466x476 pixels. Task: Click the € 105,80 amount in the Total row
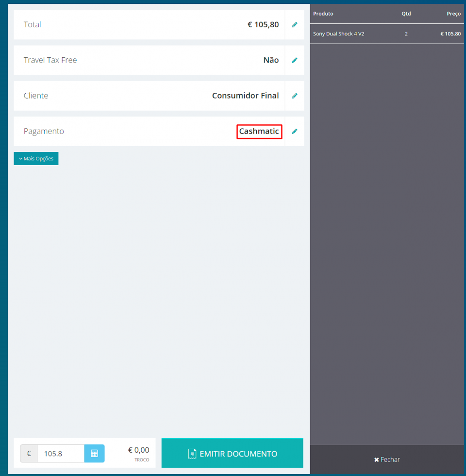(x=263, y=25)
